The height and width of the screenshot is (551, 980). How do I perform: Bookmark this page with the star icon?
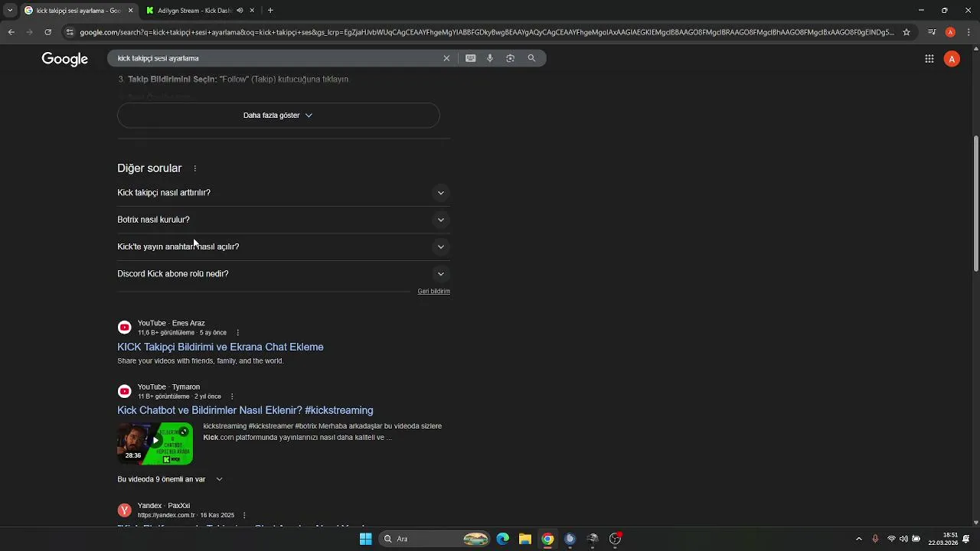906,32
